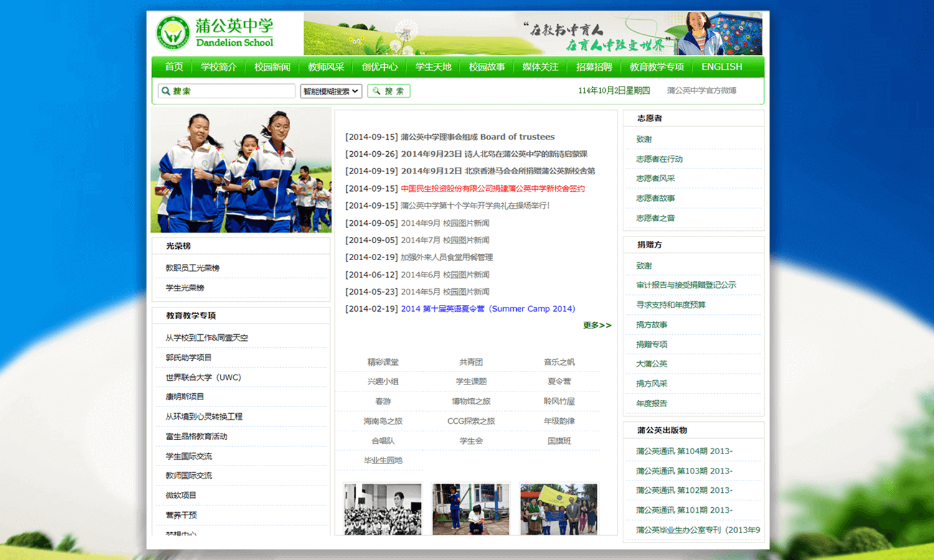Open the 学校简介 menu item
The height and width of the screenshot is (560, 934).
coord(219,67)
